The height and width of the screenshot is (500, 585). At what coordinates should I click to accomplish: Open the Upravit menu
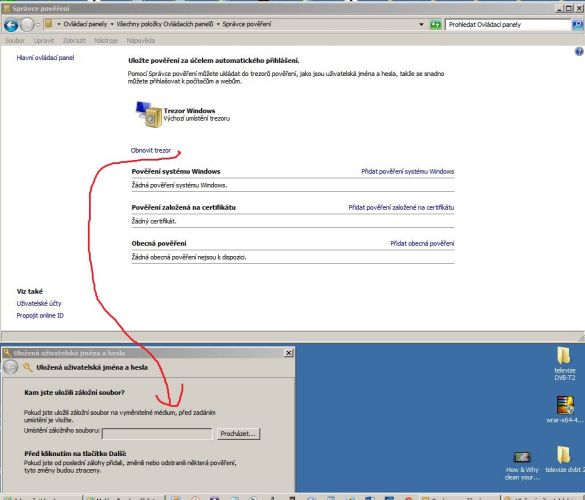click(x=44, y=40)
